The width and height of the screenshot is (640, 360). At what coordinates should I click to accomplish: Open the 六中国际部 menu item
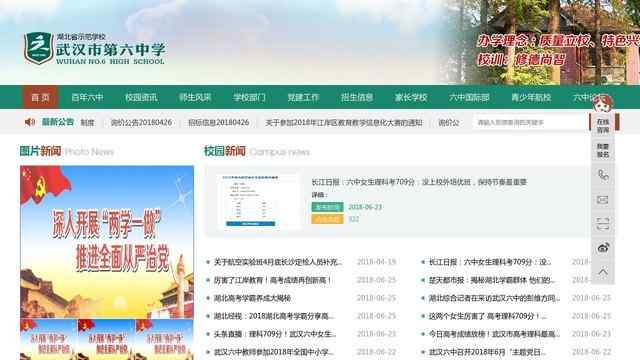[469, 97]
